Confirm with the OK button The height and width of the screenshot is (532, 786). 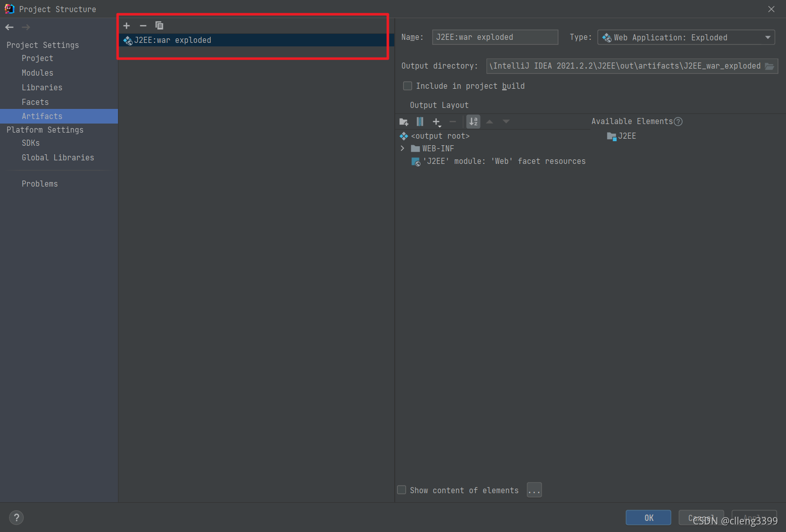(x=648, y=518)
